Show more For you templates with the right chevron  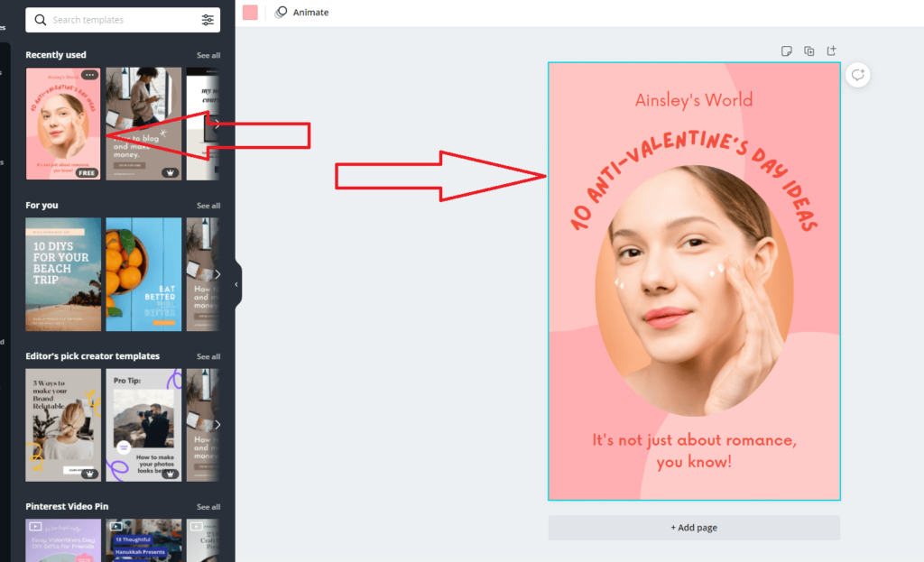click(217, 274)
